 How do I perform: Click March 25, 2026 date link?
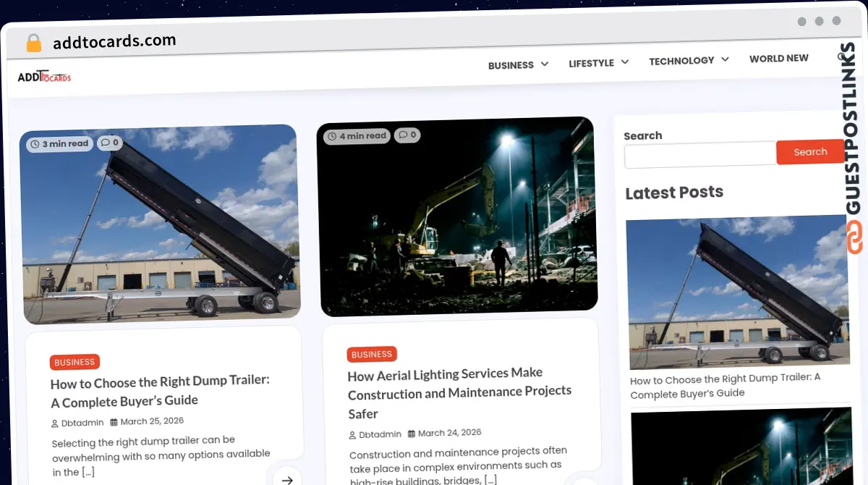pyautogui.click(x=152, y=421)
